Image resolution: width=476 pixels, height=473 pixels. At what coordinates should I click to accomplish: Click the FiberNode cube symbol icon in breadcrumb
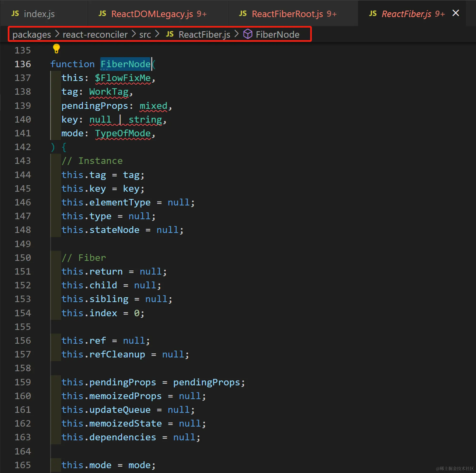click(248, 34)
